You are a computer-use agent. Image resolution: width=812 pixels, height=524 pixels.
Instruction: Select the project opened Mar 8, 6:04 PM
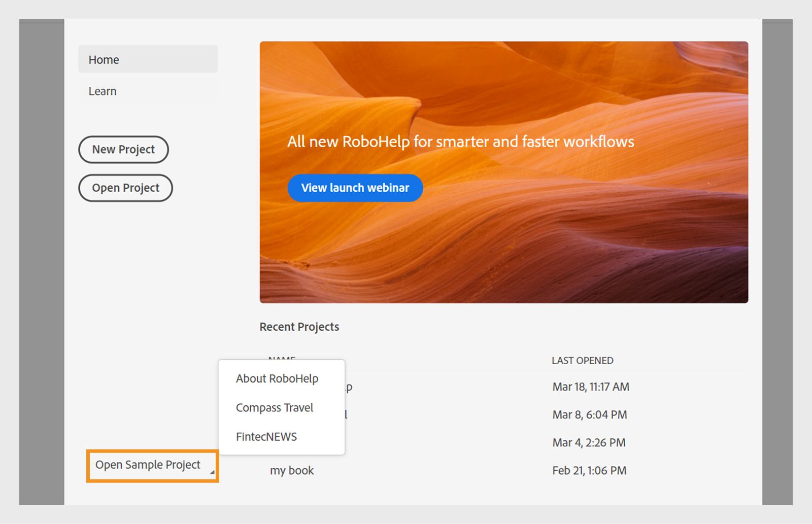(590, 415)
